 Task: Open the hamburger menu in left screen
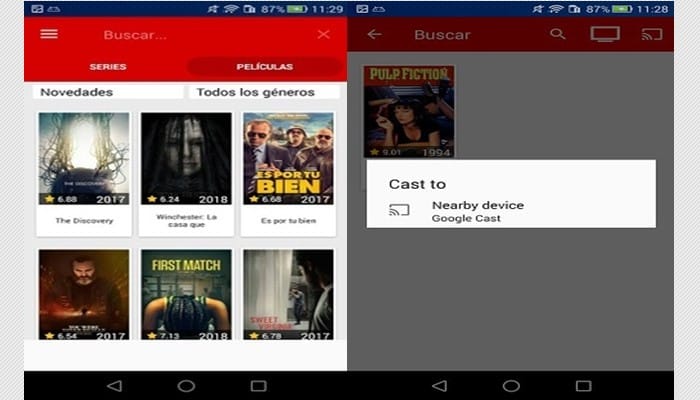[49, 34]
